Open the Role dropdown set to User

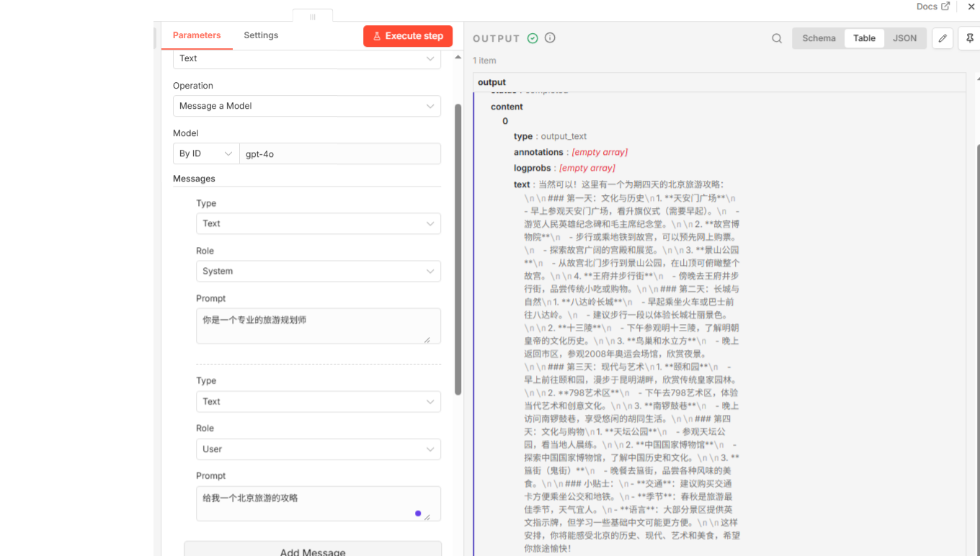(x=318, y=449)
